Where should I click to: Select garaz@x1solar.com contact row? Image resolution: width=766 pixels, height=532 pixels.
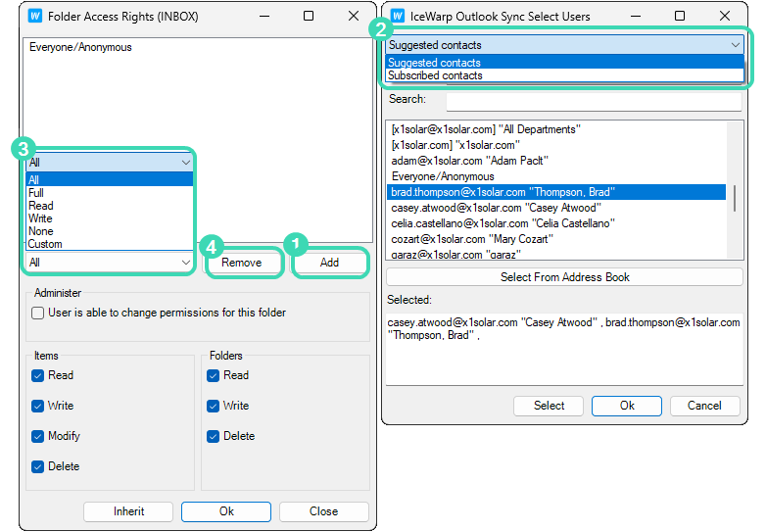point(556,254)
